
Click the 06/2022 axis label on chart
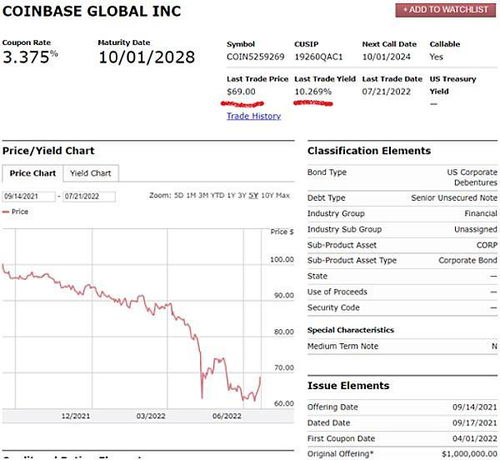[227, 416]
